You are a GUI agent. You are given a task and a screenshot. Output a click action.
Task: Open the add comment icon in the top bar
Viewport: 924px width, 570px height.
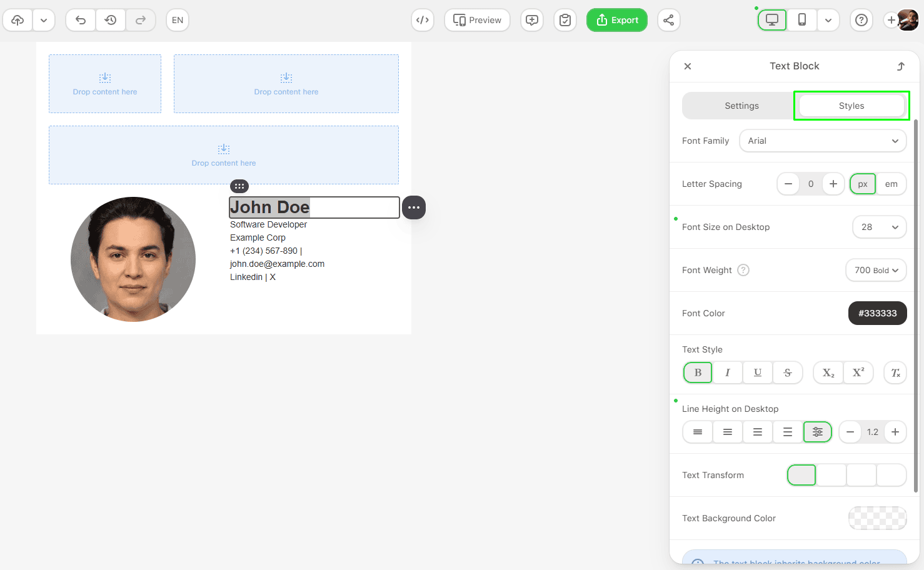(532, 20)
